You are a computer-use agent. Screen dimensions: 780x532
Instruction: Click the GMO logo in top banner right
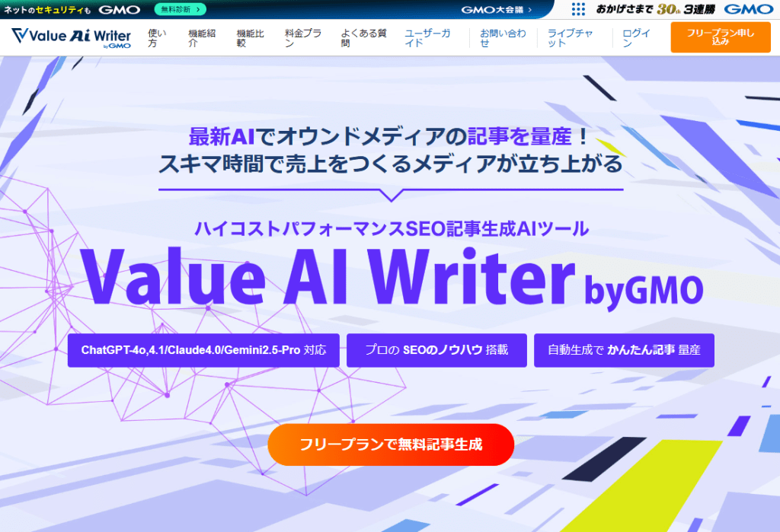coord(748,9)
